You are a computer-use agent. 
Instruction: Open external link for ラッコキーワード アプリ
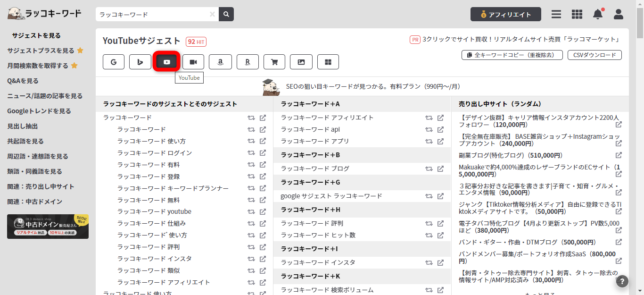440,141
